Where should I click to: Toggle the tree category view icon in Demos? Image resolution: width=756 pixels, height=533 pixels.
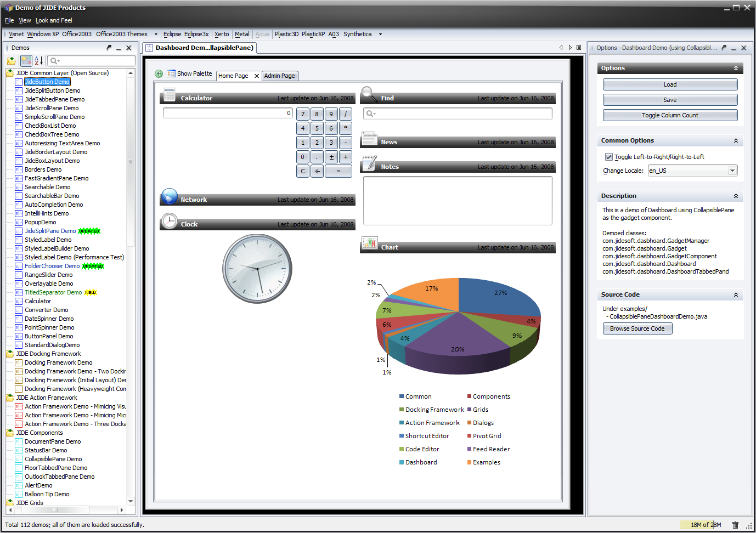(26, 60)
